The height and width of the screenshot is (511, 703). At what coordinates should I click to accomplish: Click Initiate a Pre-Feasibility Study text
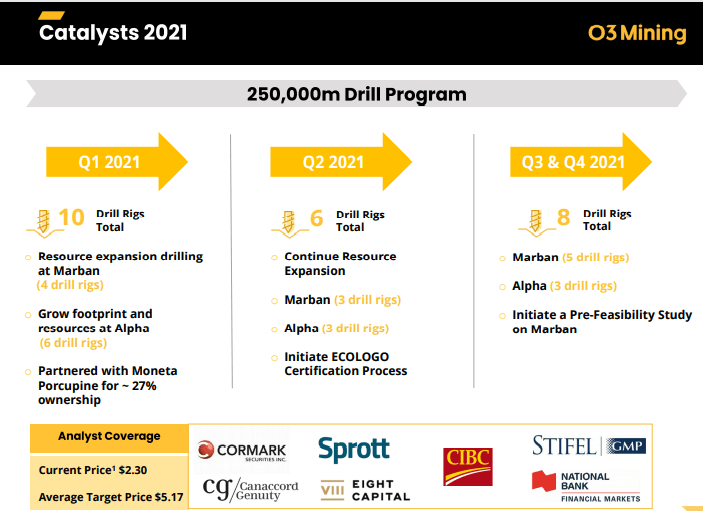point(602,322)
